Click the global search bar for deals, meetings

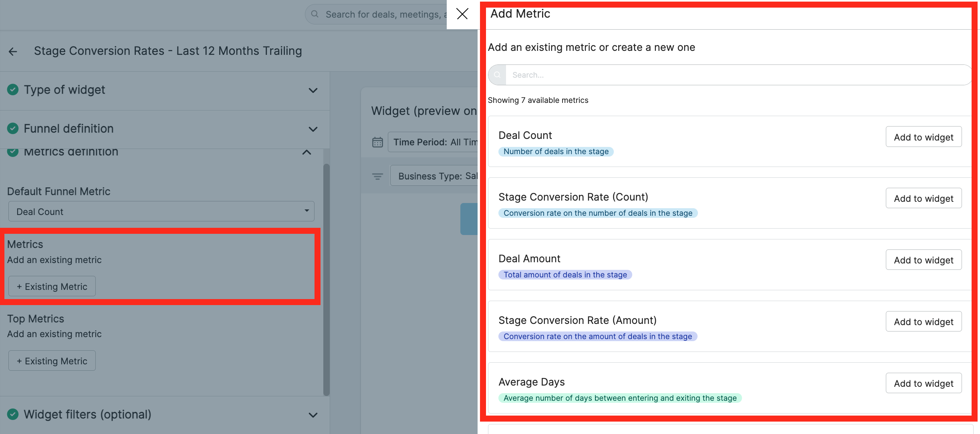[377, 14]
